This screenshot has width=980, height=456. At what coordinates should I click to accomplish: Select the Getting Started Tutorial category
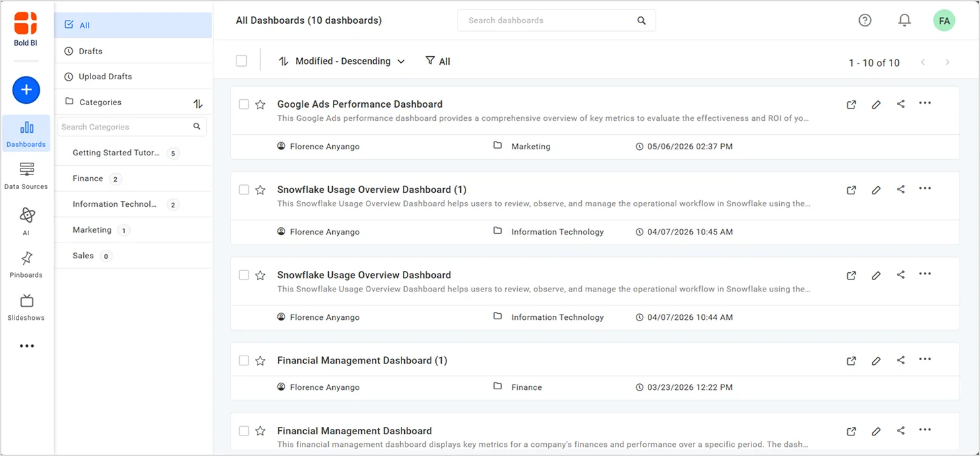pos(133,153)
